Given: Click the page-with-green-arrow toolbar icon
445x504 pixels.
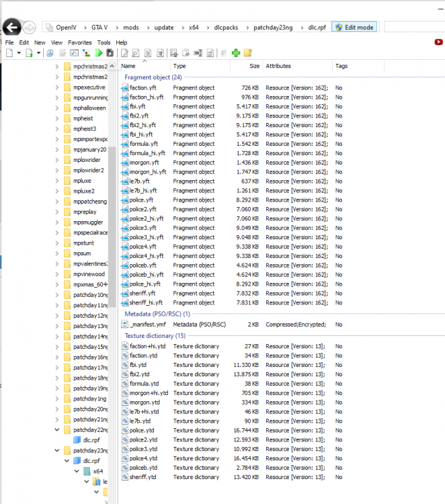Looking at the screenshot, I should [x=30, y=53].
